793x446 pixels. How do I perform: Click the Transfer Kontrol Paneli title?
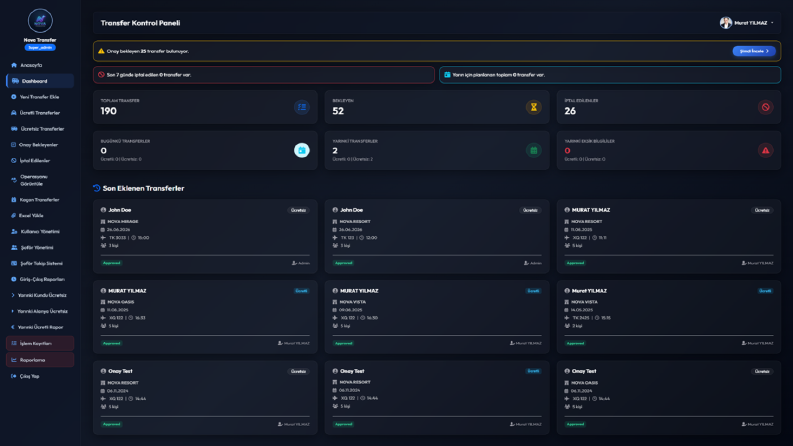(x=140, y=23)
